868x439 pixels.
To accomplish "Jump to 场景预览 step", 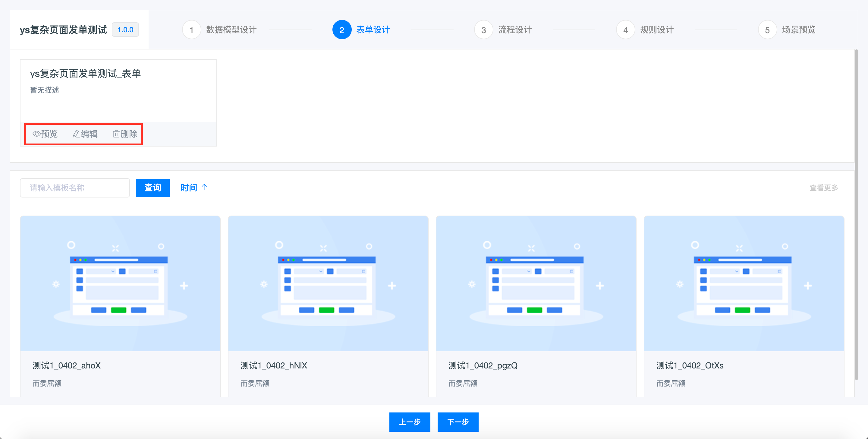I will [x=799, y=30].
